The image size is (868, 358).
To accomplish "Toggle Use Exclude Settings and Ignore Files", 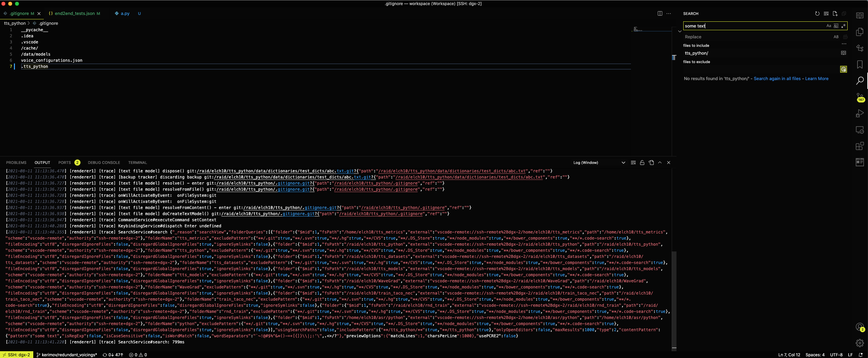I will tap(844, 69).
